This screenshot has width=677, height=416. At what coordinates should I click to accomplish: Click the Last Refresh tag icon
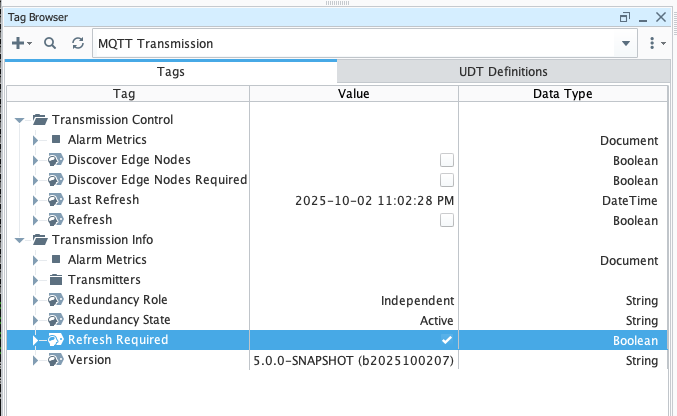(x=57, y=200)
